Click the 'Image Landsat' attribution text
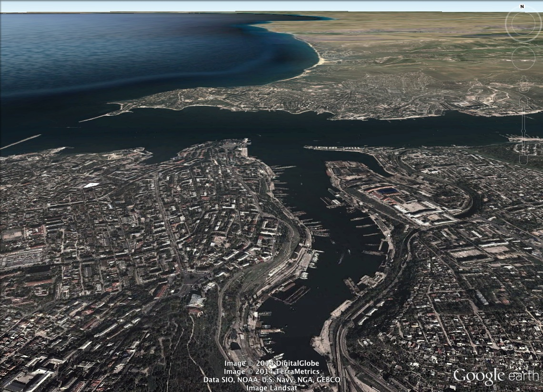 coord(272,388)
